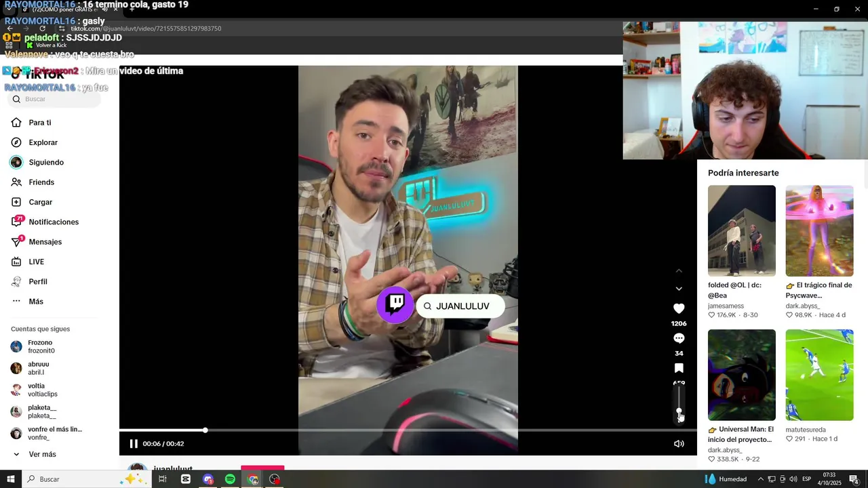Like the video with the heart icon

point(679,308)
